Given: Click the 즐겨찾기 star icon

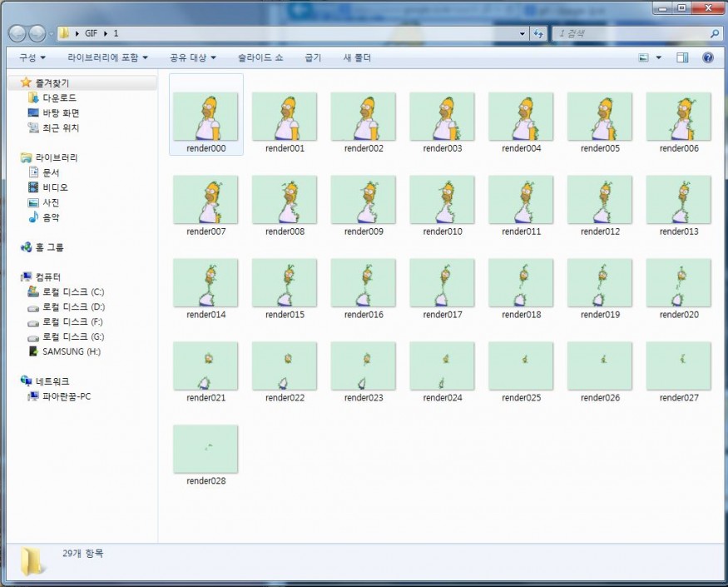Looking at the screenshot, I should (x=26, y=82).
